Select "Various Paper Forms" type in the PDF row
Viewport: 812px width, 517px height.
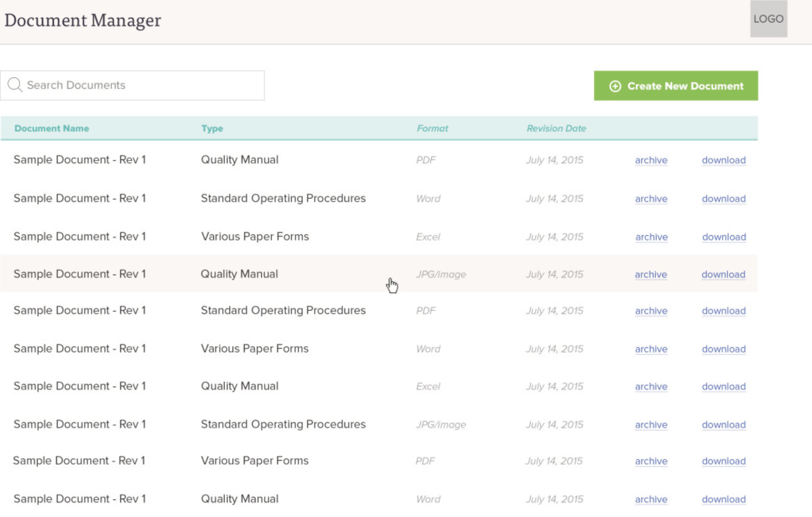tap(255, 461)
